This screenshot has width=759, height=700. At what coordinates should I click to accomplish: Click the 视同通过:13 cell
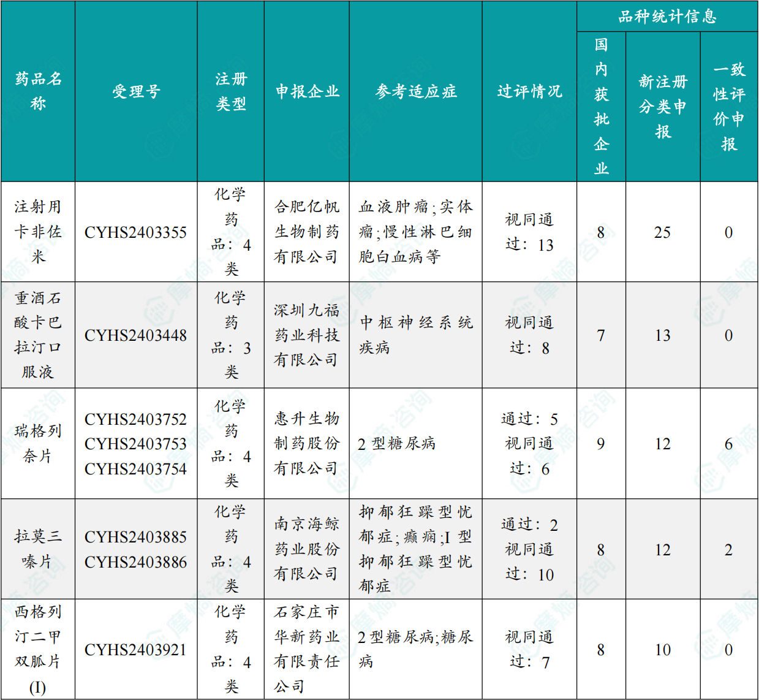529,232
